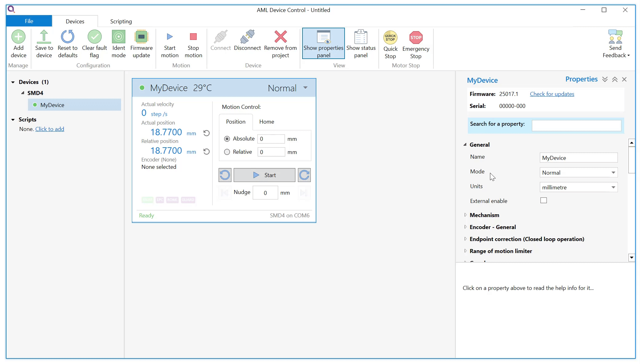The height and width of the screenshot is (364, 640).
Task: Open the Home motion control tab
Action: (267, 122)
